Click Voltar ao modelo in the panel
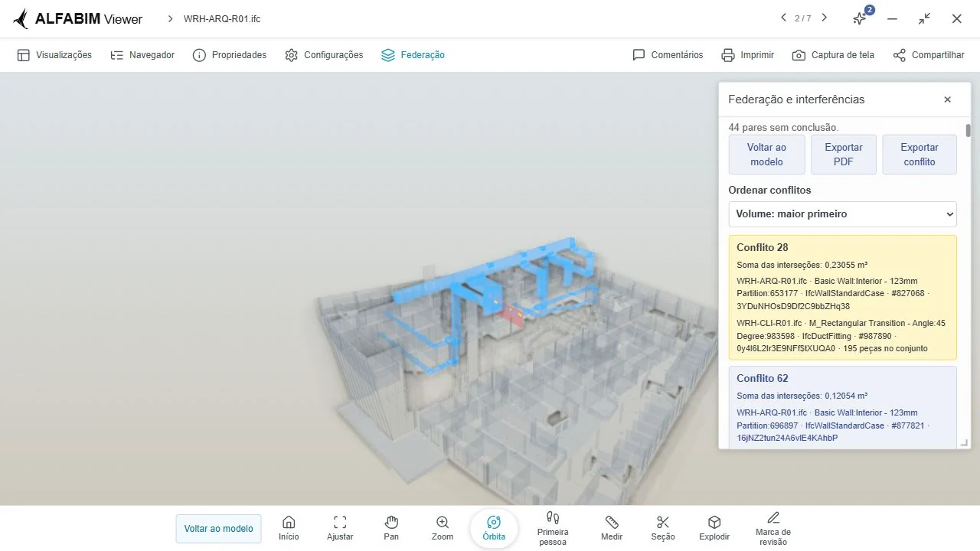980x551 pixels. click(766, 155)
